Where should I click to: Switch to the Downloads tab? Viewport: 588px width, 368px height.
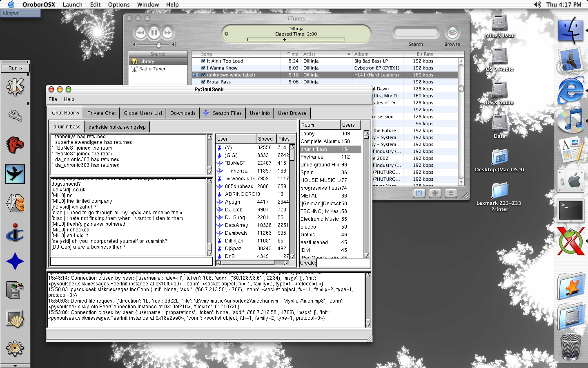[x=183, y=113]
